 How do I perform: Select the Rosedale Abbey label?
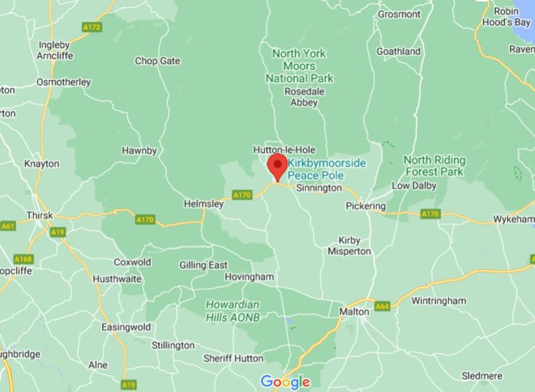[305, 97]
